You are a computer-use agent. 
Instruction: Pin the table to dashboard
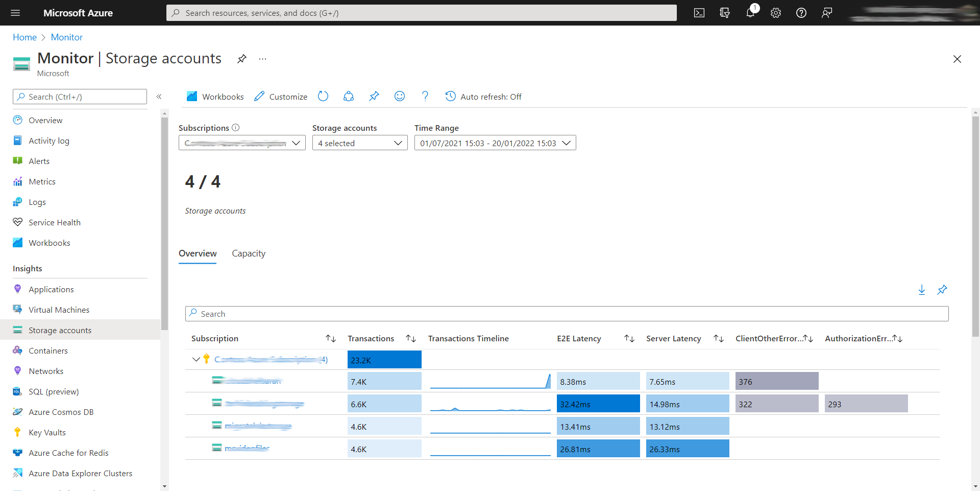tap(942, 290)
